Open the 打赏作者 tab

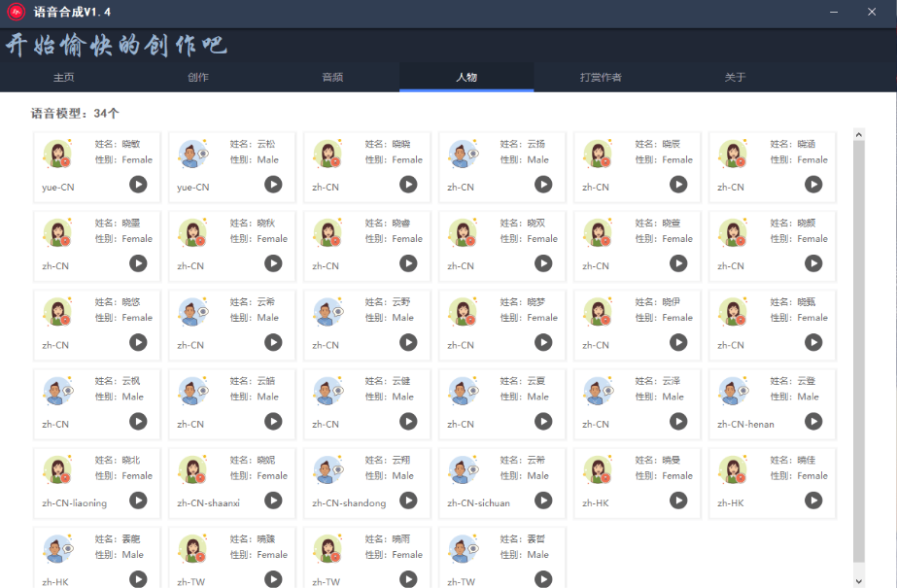click(601, 78)
